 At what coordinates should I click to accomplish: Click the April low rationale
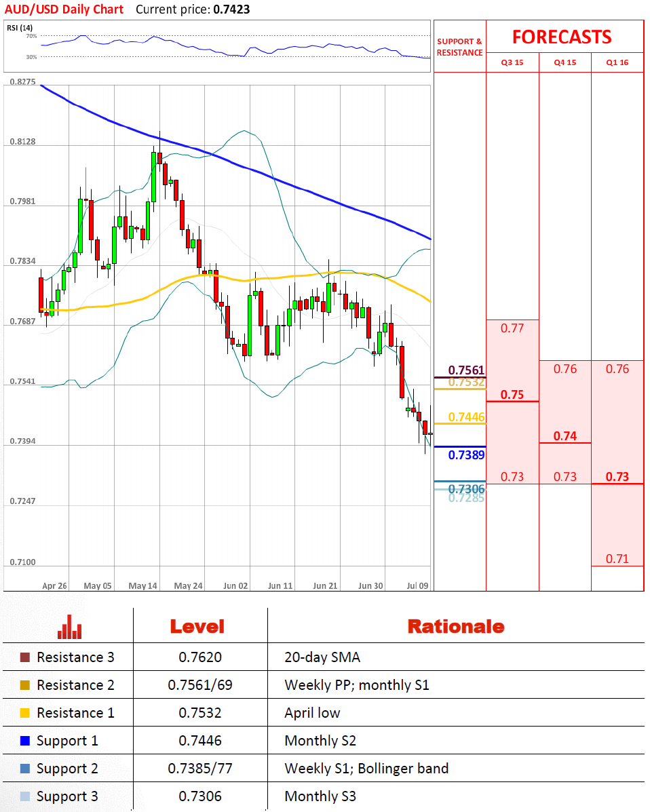(312, 713)
